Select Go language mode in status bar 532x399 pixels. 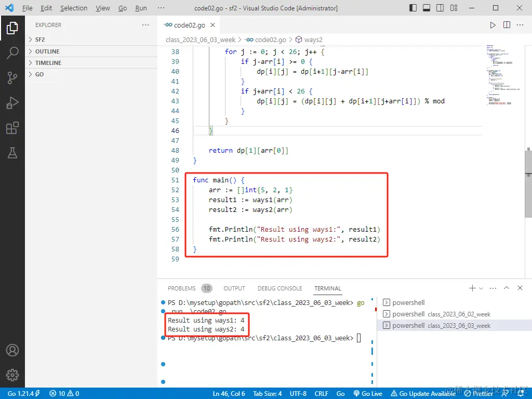pyautogui.click(x=341, y=394)
